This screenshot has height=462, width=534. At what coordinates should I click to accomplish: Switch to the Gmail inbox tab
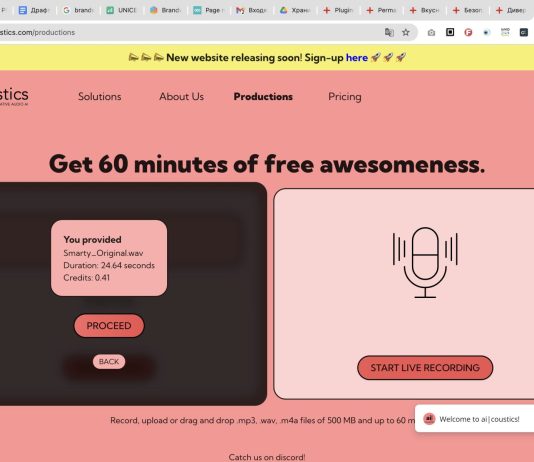tap(251, 10)
